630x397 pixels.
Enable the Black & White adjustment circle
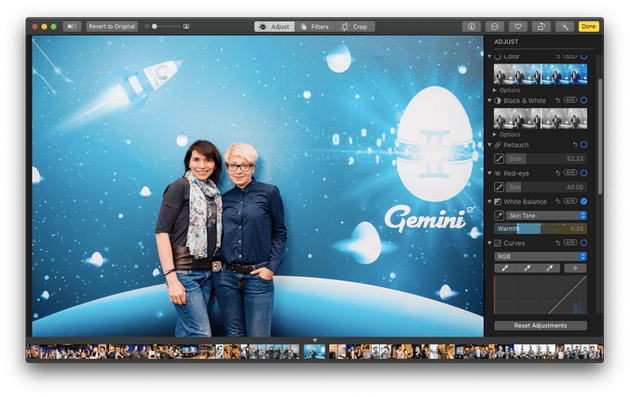[584, 100]
